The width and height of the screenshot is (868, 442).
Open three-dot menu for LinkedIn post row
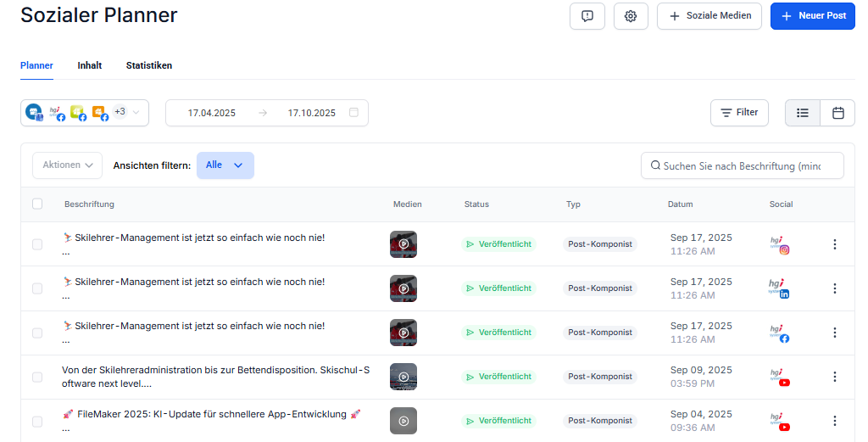click(x=834, y=288)
